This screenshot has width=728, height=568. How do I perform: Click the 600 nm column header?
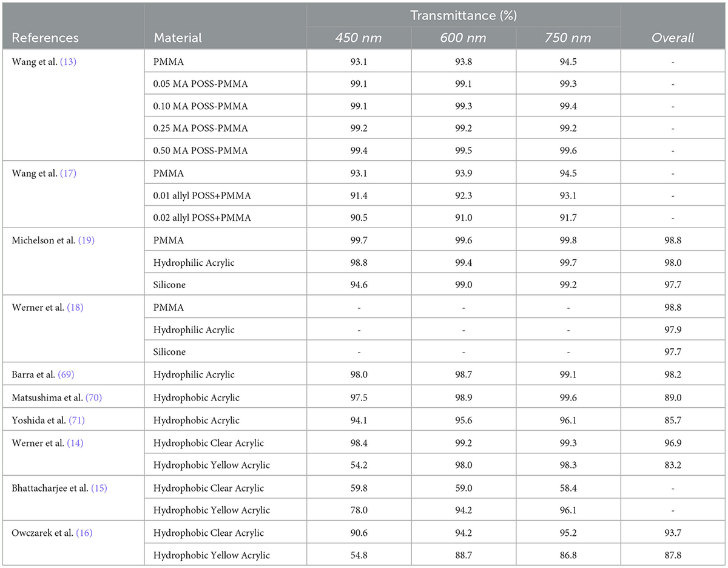tap(463, 38)
